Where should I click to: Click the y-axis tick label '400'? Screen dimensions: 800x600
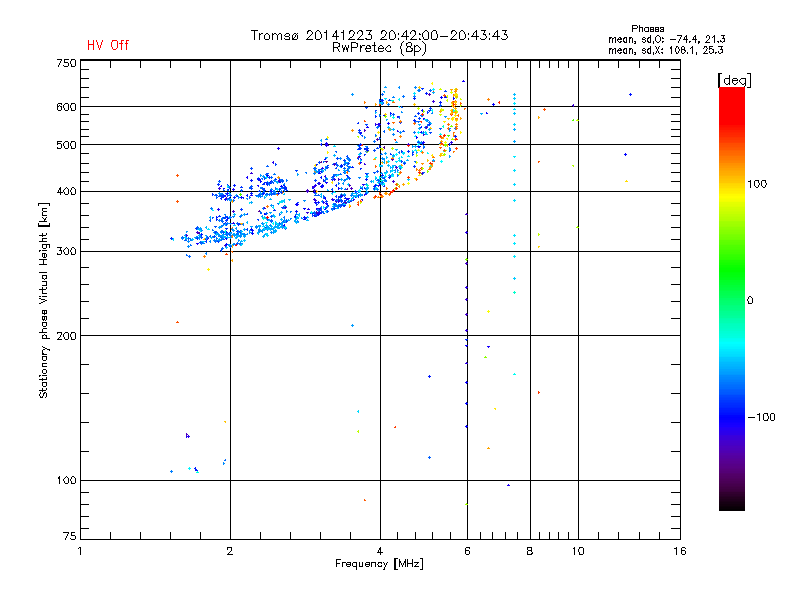[x=66, y=192]
